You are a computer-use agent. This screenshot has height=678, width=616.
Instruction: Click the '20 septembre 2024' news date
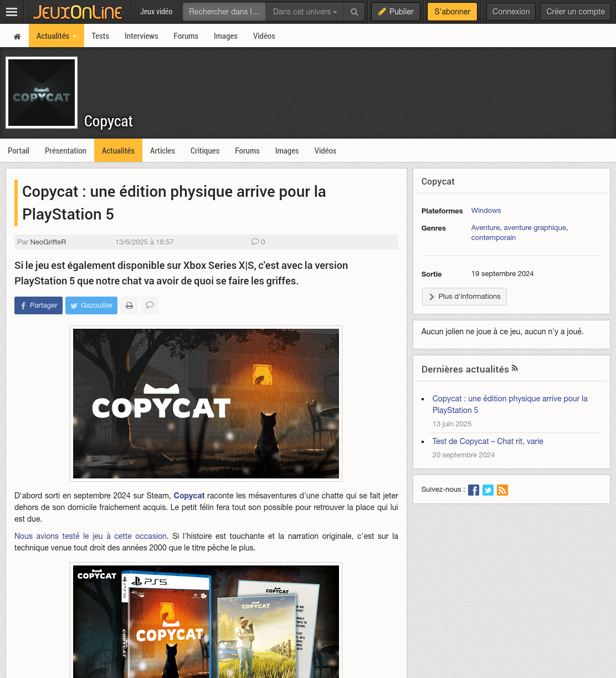(464, 455)
